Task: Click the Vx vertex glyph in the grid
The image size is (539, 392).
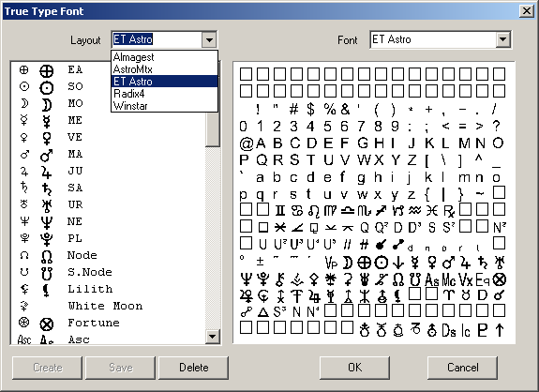Action: tap(466, 279)
